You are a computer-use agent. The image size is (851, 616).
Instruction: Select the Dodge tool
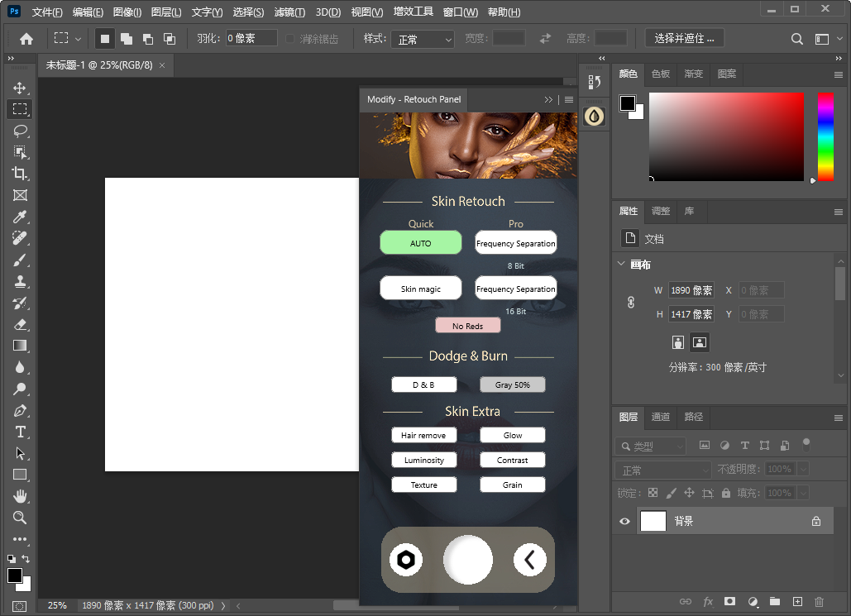(20, 389)
